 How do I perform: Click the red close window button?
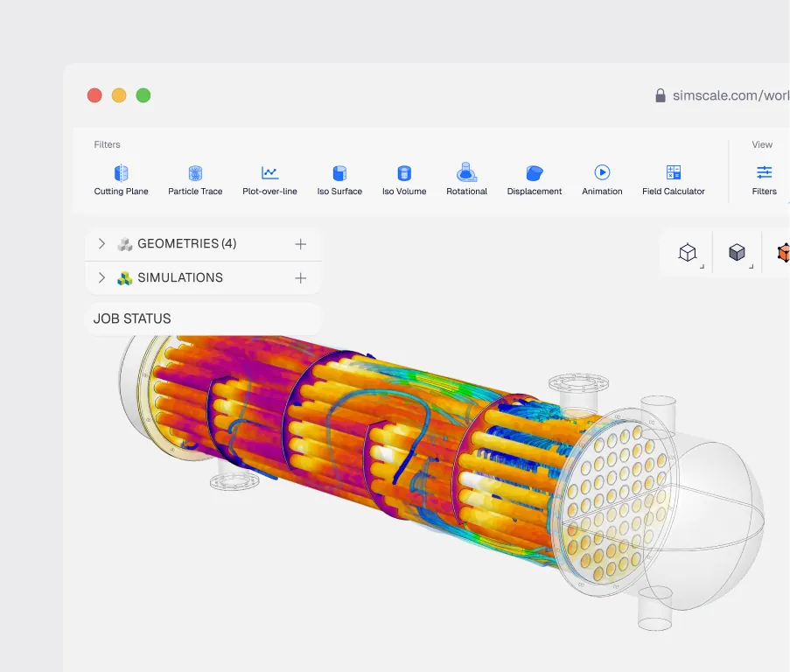point(94,95)
